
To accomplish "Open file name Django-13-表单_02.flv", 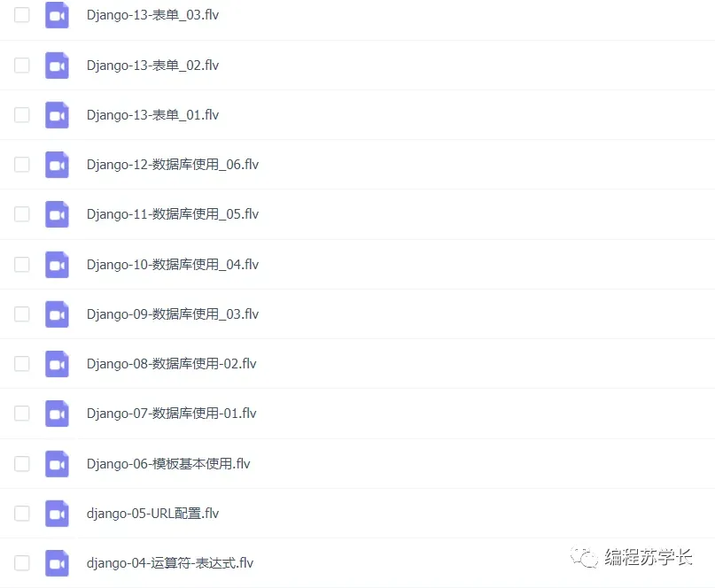I will [152, 66].
